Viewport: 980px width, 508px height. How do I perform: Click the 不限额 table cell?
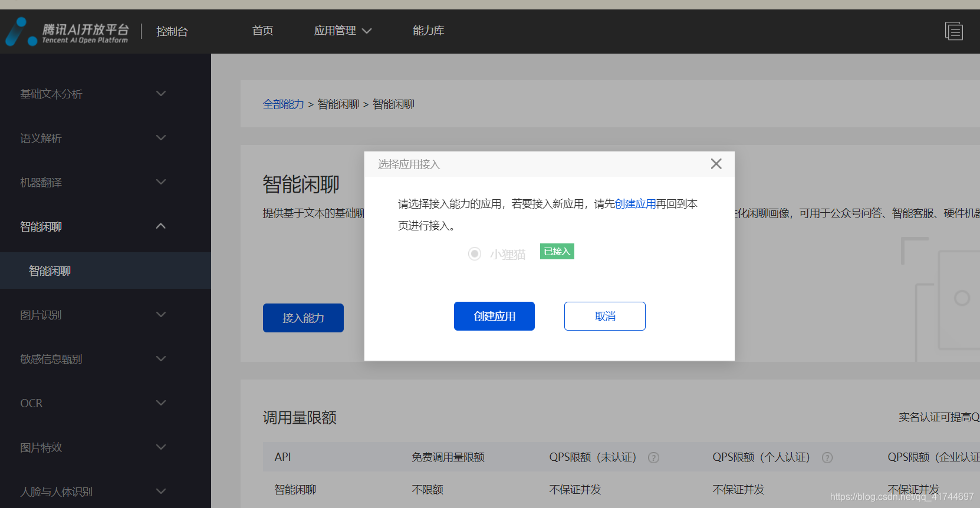click(x=427, y=490)
